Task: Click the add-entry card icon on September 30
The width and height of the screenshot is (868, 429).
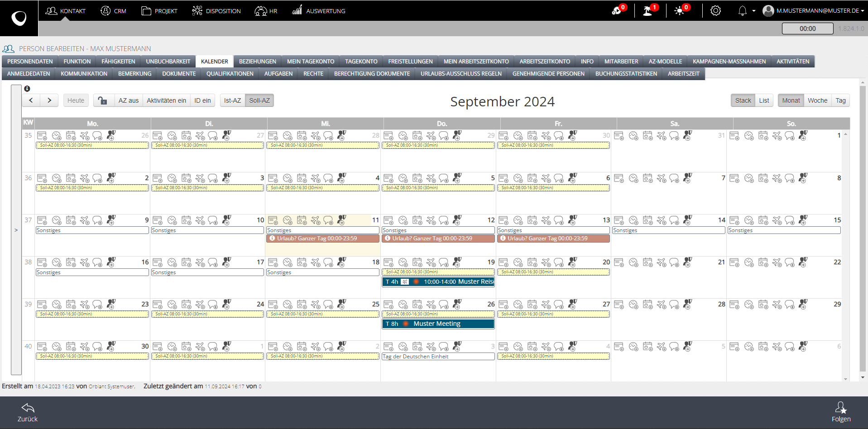Action: [x=42, y=347]
